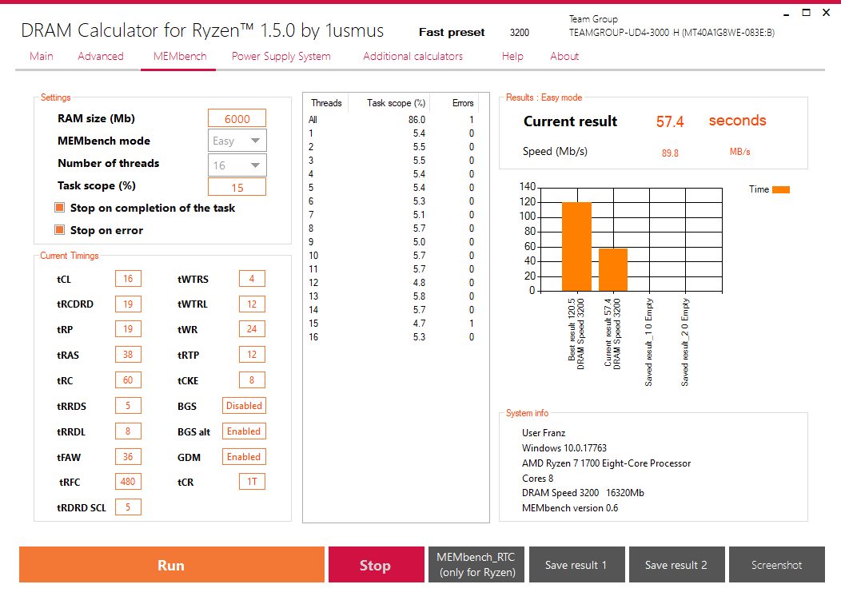This screenshot has width=841, height=616.
Task: Click the red Stop button
Action: pyautogui.click(x=376, y=565)
